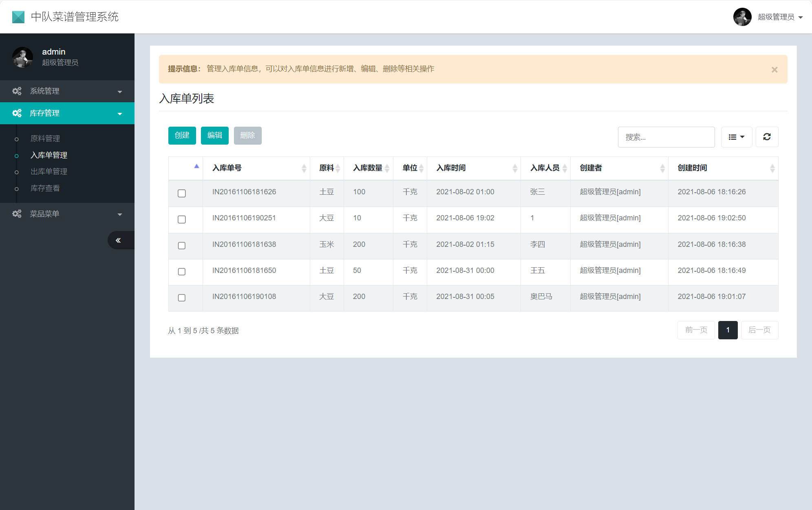Click the 编辑 button

(214, 135)
